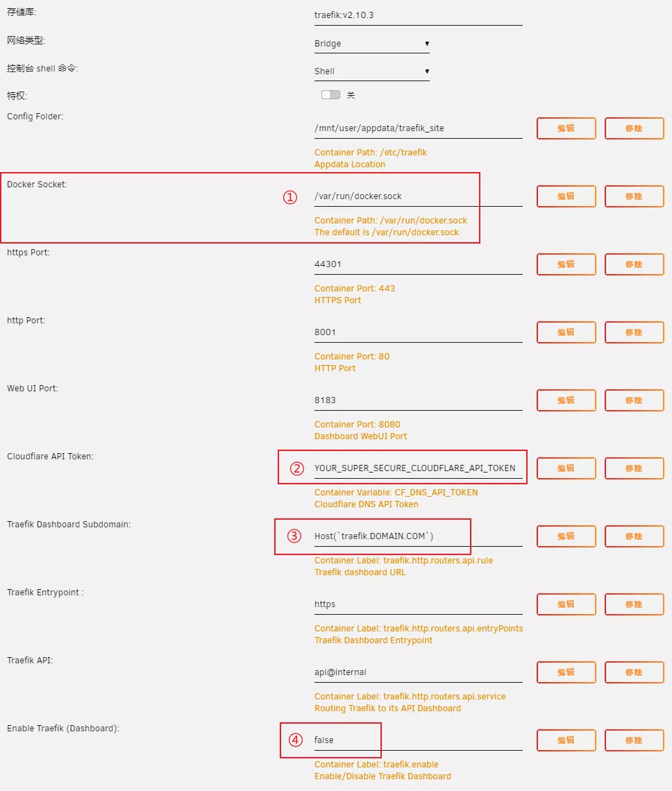Image resolution: width=672 pixels, height=791 pixels.
Task: Edit the Web UI Port setting
Action: pyautogui.click(x=566, y=400)
